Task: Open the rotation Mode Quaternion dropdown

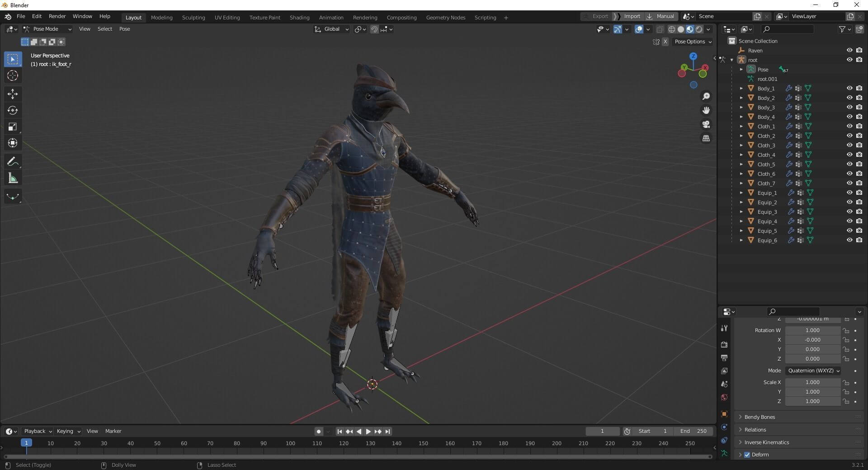Action: click(813, 371)
